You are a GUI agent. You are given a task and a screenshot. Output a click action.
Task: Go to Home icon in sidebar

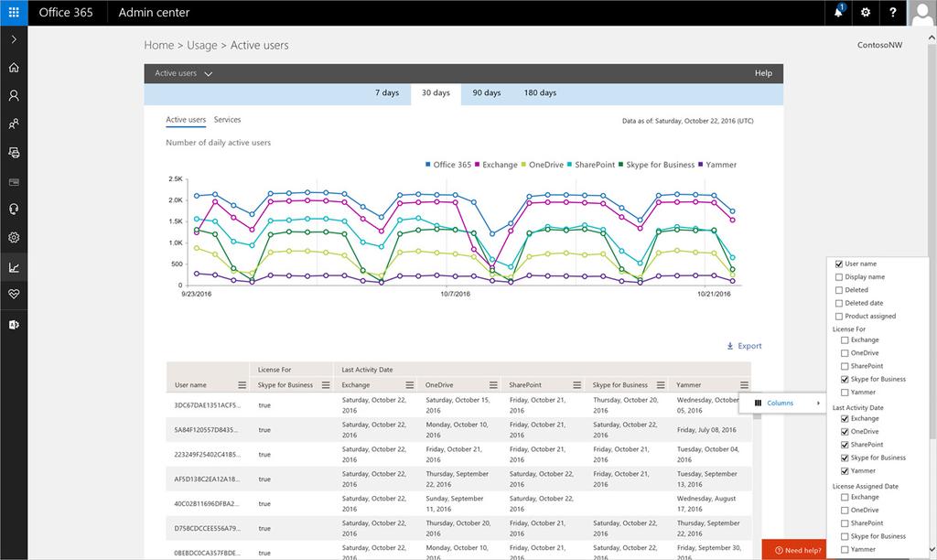[14, 68]
